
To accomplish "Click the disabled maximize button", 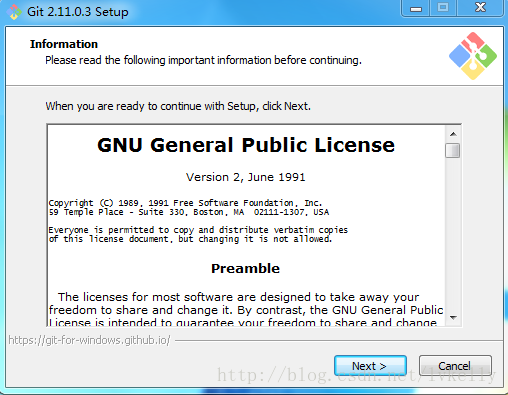I will [443, 8].
